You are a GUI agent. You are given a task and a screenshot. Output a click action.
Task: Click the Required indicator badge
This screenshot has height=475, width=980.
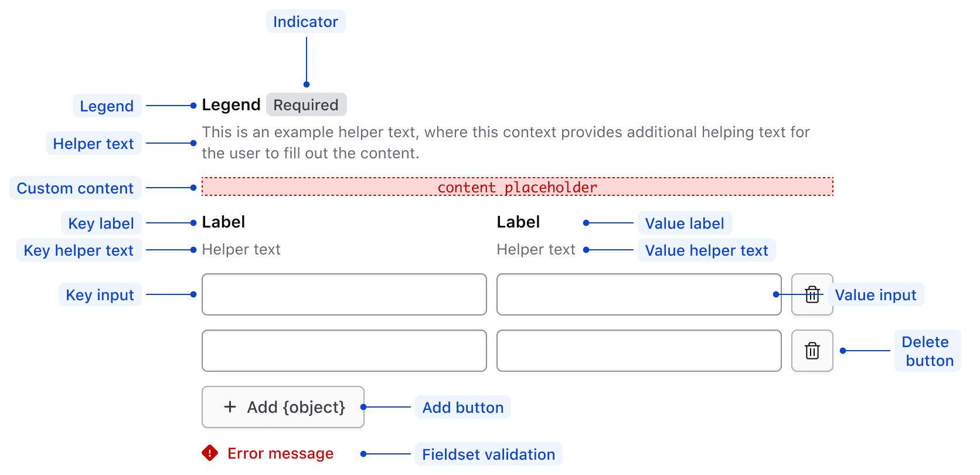pos(306,105)
